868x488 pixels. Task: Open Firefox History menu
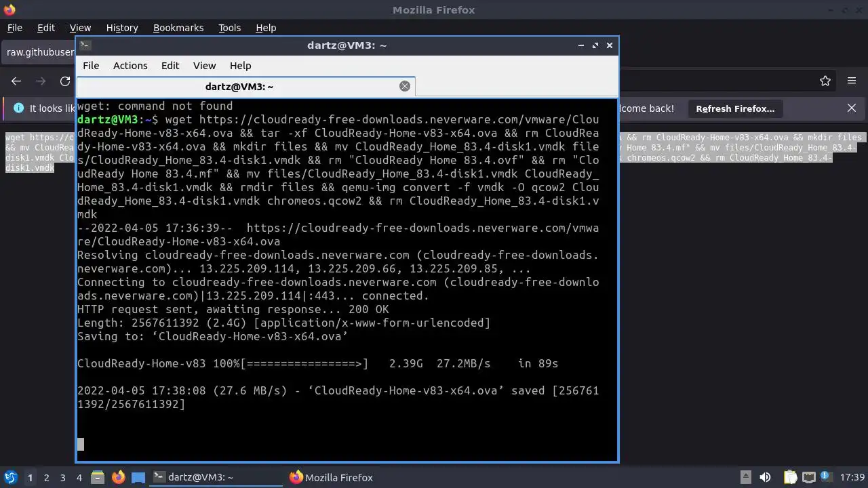click(x=122, y=28)
